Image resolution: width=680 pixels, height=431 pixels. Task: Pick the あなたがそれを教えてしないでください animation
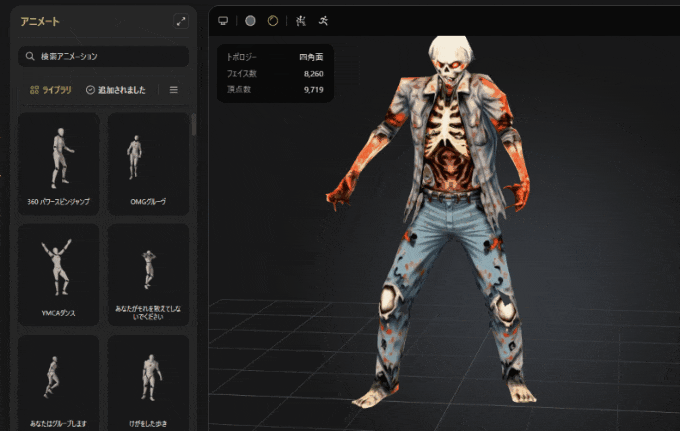click(x=148, y=273)
